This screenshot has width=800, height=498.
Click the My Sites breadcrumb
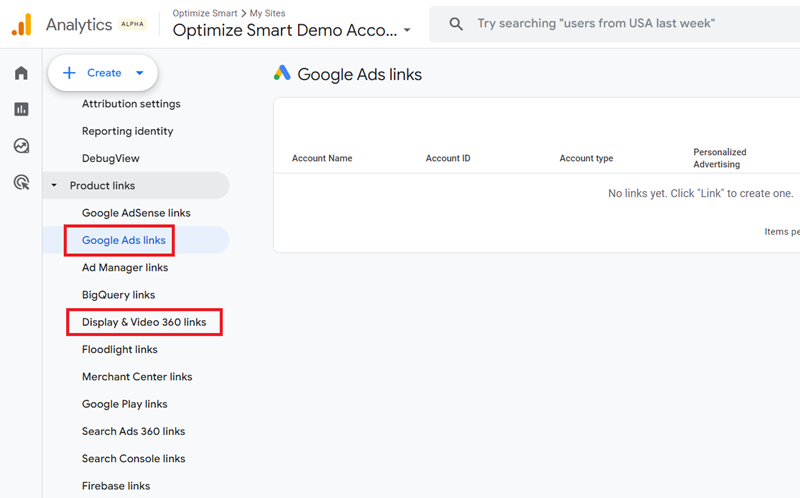[267, 13]
